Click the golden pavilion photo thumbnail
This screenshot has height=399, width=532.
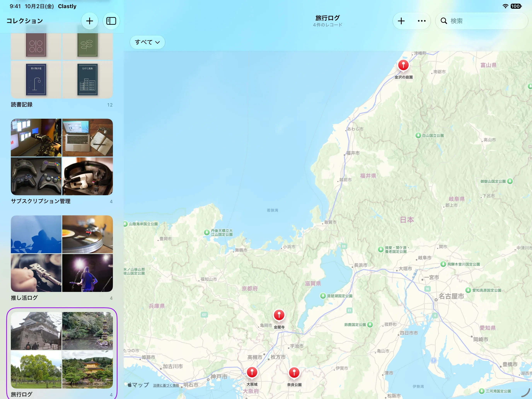88,369
